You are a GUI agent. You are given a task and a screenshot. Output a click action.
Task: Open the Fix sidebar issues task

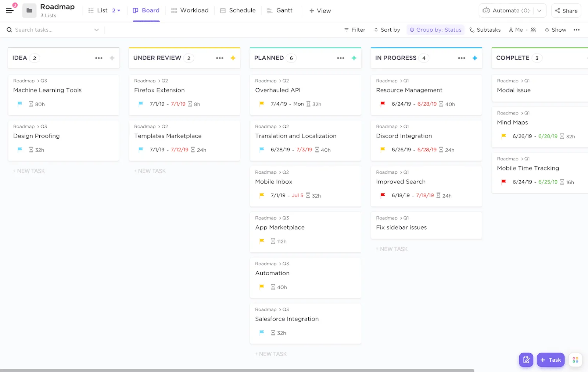(x=426, y=225)
